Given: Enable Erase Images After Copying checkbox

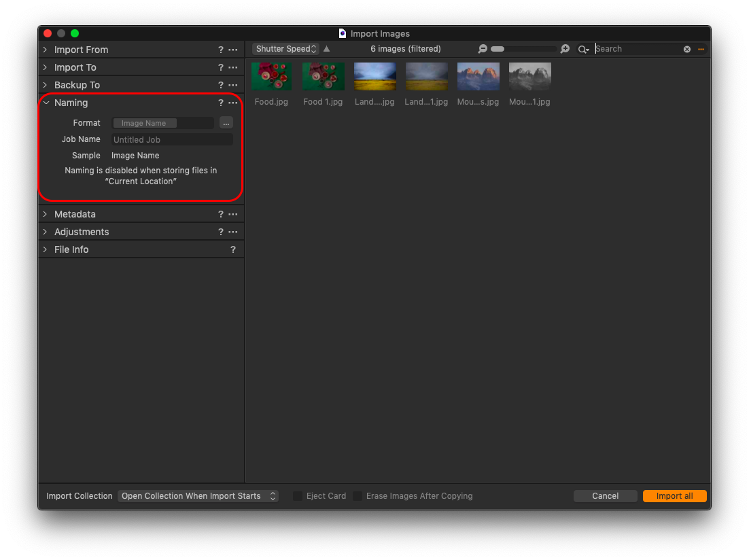Looking at the screenshot, I should pyautogui.click(x=358, y=496).
